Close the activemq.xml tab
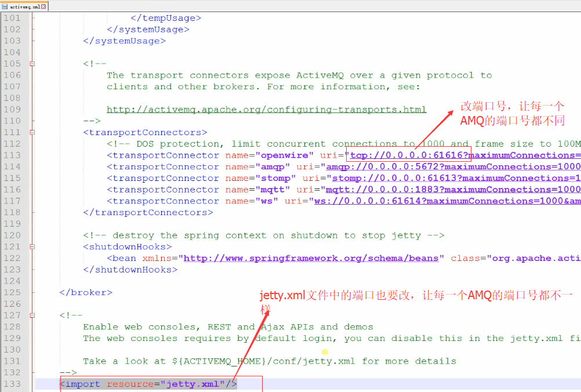Viewport: 581px width, 392px height. (43, 6)
